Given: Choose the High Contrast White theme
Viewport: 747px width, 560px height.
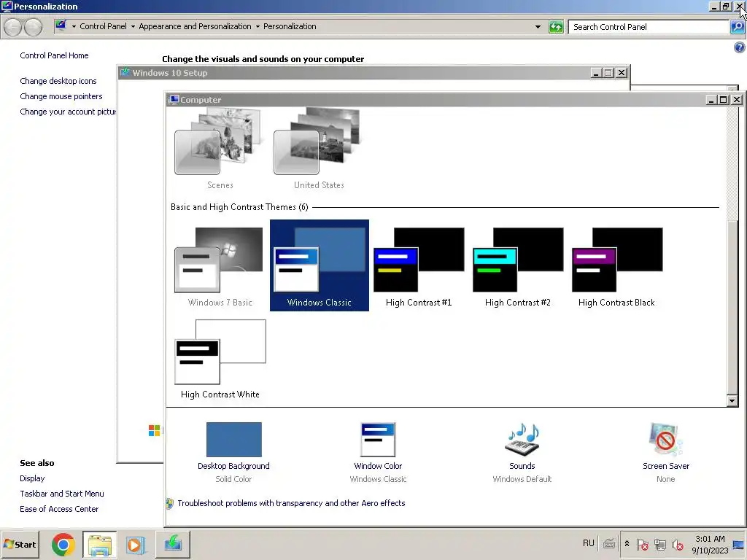Looking at the screenshot, I should (x=220, y=358).
